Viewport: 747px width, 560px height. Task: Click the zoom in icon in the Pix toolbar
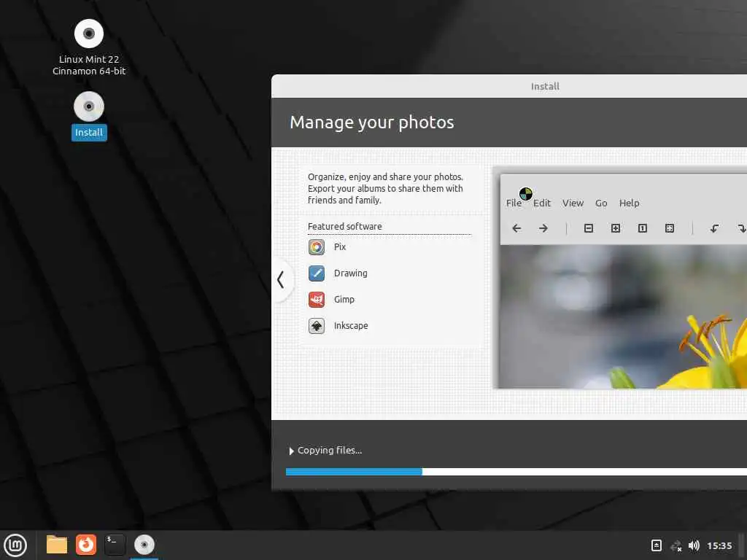(x=616, y=228)
